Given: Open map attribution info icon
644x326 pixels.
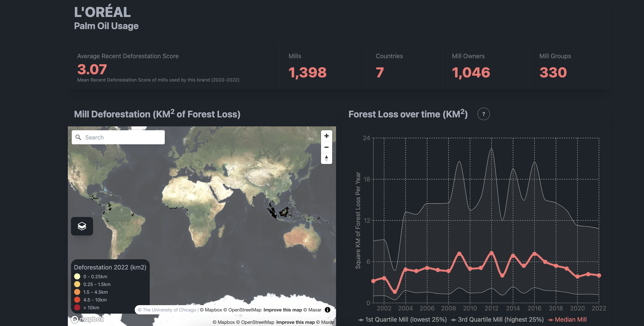Looking at the screenshot, I should pyautogui.click(x=327, y=310).
